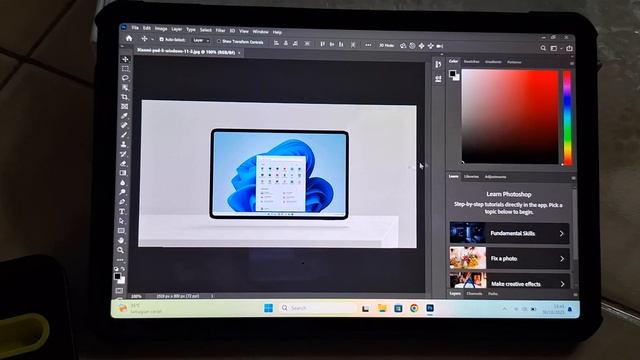Open the Auto-Select Layer dropdown
The width and height of the screenshot is (640, 360).
coord(201,40)
